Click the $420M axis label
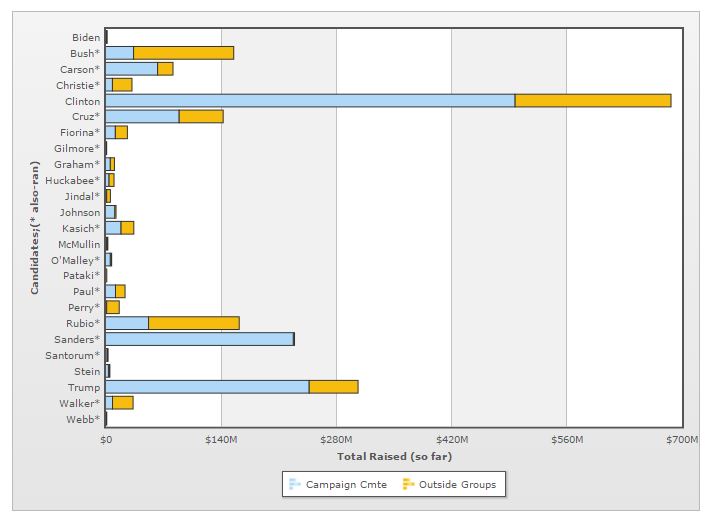This screenshot has width=717, height=527. [452, 440]
